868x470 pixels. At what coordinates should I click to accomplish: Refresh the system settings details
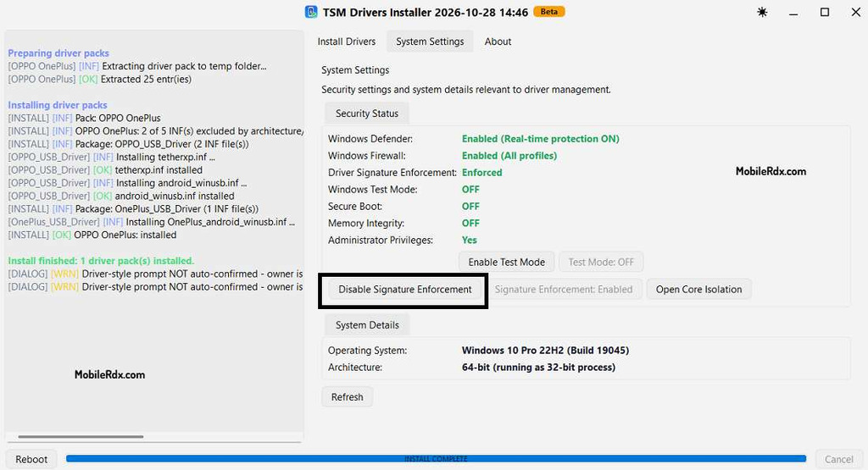[347, 397]
